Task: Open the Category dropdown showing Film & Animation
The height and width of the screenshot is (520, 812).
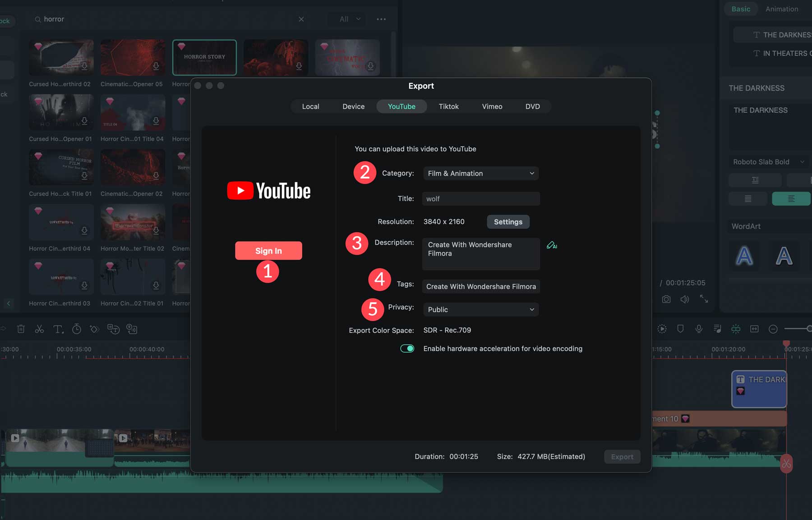Action: pos(480,174)
